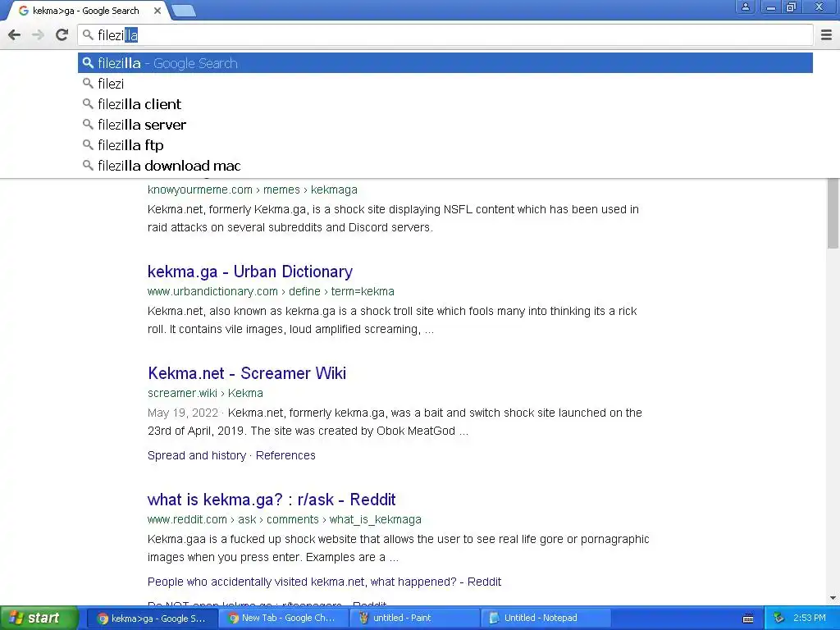Click the www.urbandictionary.com URL breadcrumb
The width and height of the screenshot is (840, 630).
click(271, 291)
